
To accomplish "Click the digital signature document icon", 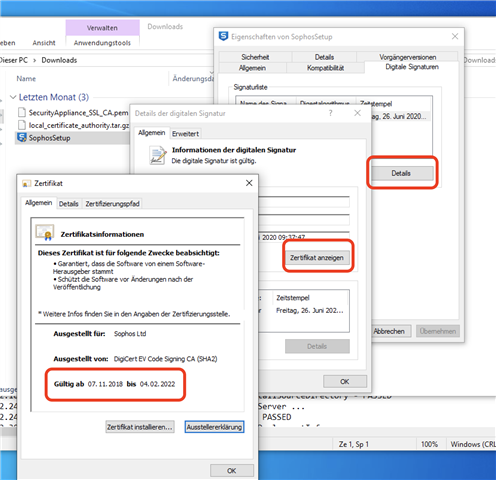I will coord(158,155).
